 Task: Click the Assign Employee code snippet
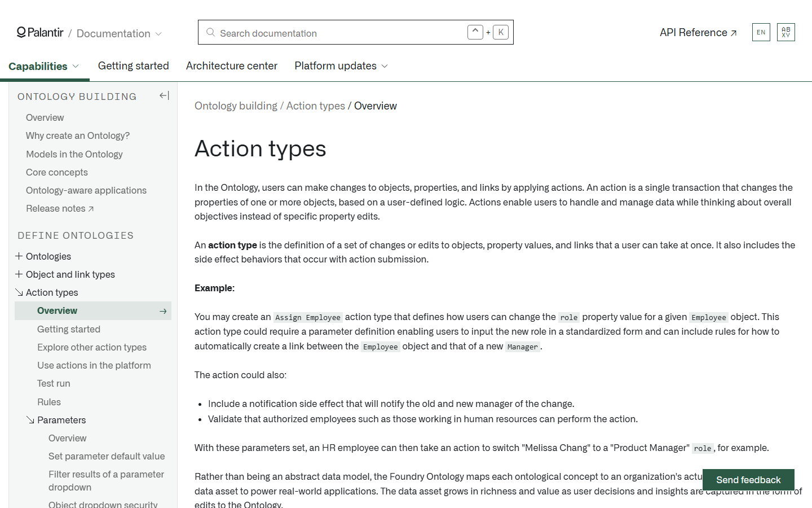click(x=308, y=317)
